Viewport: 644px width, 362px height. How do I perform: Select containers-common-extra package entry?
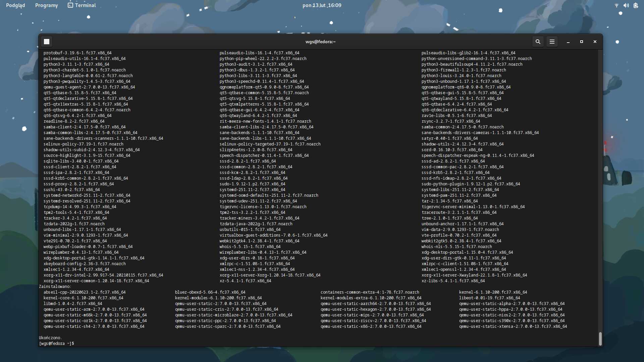pyautogui.click(x=370, y=292)
